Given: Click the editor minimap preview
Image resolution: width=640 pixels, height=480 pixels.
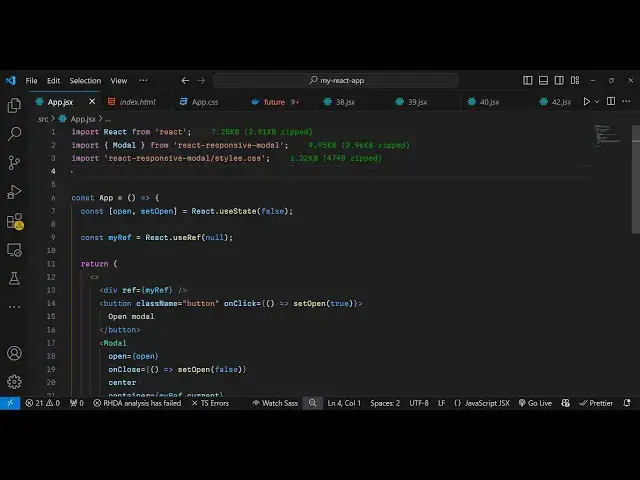Looking at the screenshot, I should [607, 136].
